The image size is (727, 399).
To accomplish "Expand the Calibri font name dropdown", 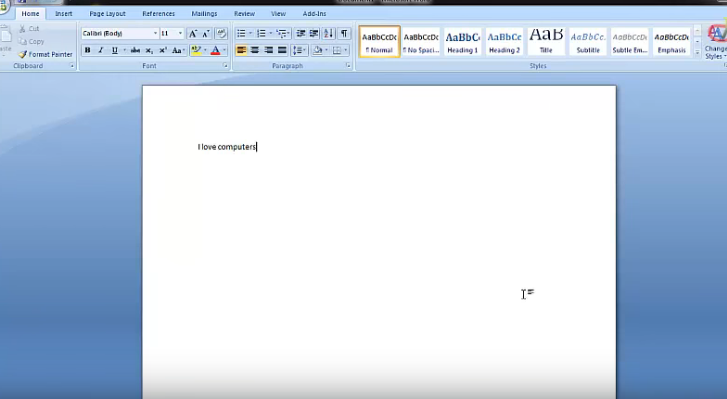I will pyautogui.click(x=155, y=33).
